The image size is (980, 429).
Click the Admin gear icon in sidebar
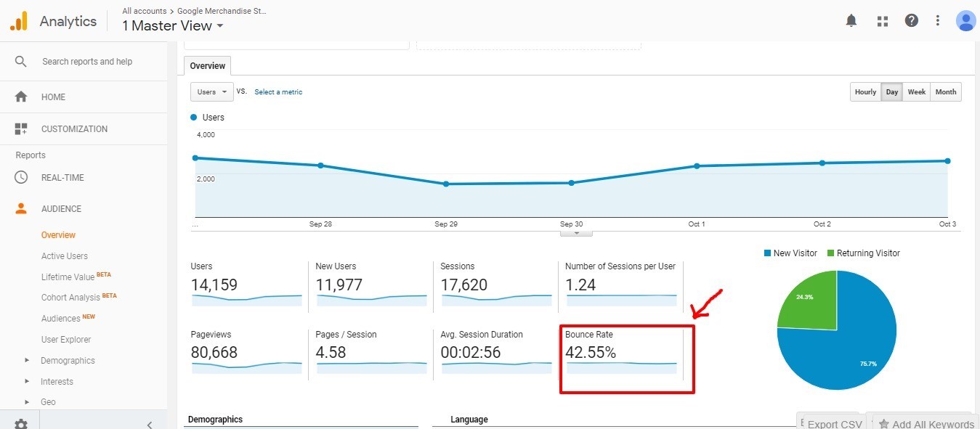[x=21, y=424]
